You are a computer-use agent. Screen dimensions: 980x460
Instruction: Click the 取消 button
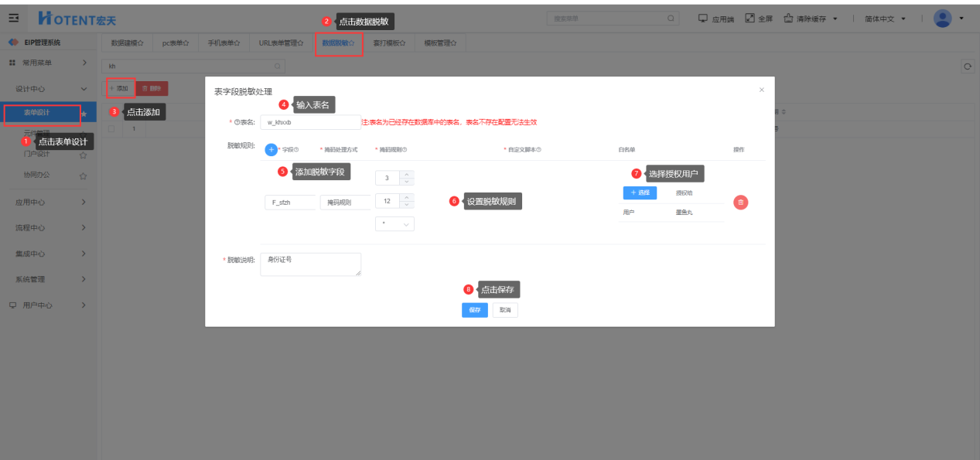505,310
